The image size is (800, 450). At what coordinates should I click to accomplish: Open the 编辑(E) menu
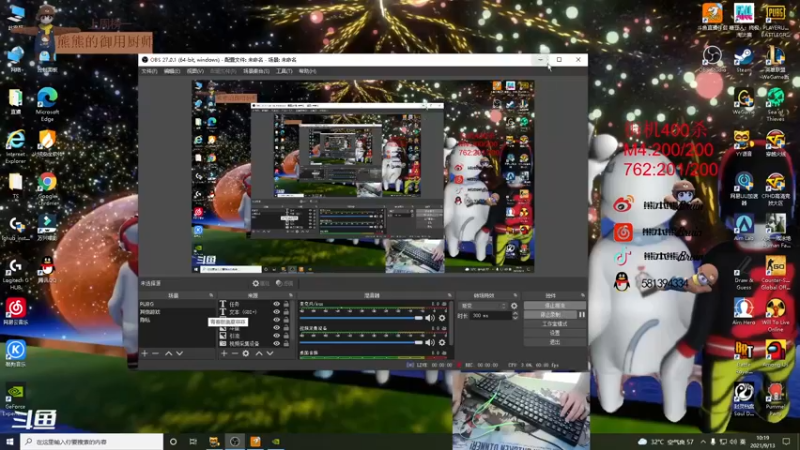pos(172,71)
